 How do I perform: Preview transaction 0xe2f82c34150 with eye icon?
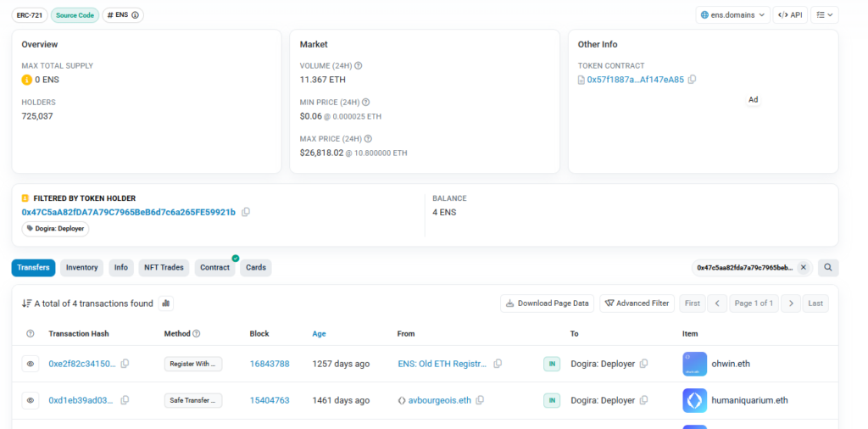(x=31, y=364)
